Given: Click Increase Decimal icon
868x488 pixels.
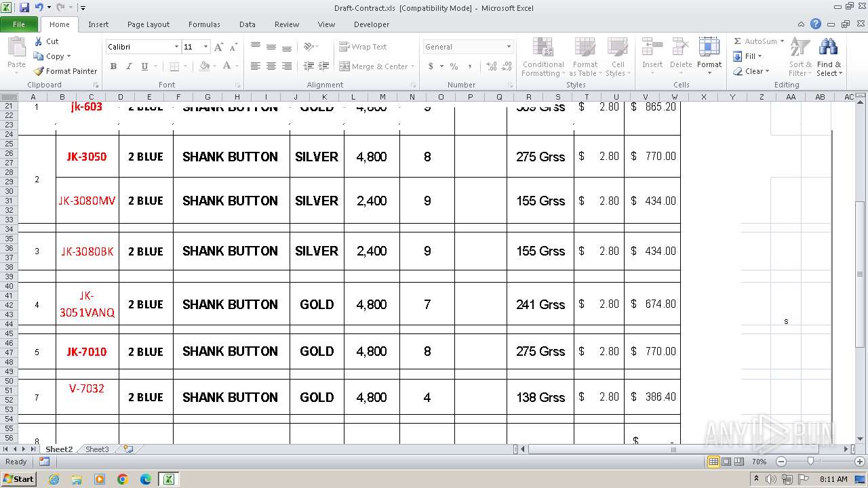Looking at the screenshot, I should tap(491, 66).
